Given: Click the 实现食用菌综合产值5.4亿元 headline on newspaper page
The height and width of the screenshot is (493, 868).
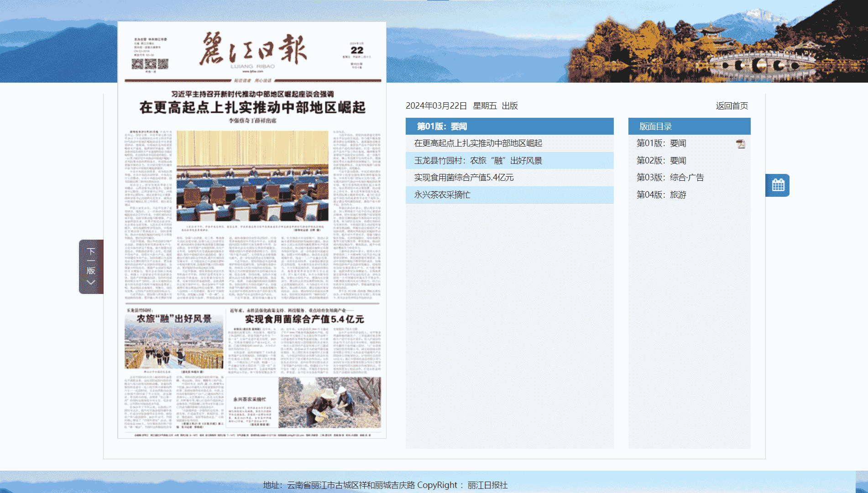Looking at the screenshot, I should 304,319.
